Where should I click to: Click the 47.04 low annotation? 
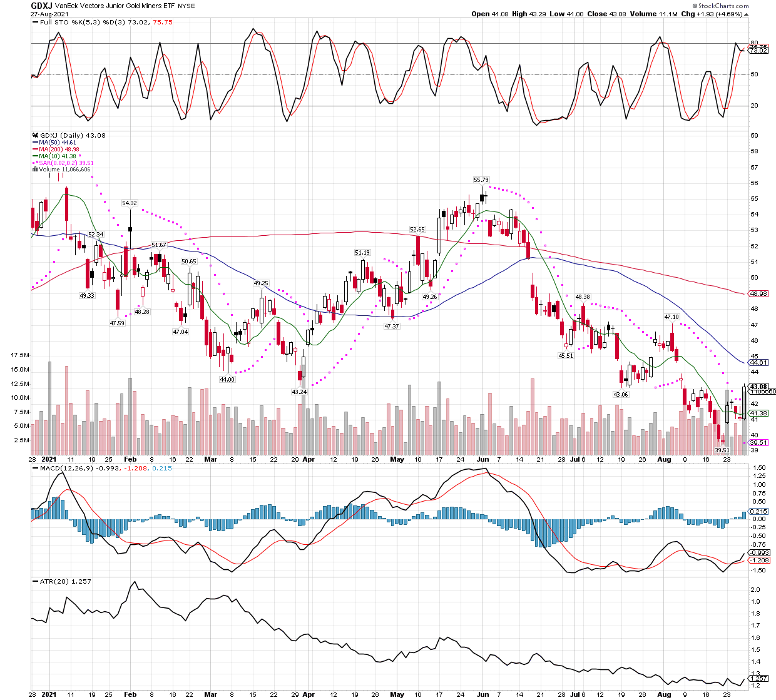pos(180,332)
